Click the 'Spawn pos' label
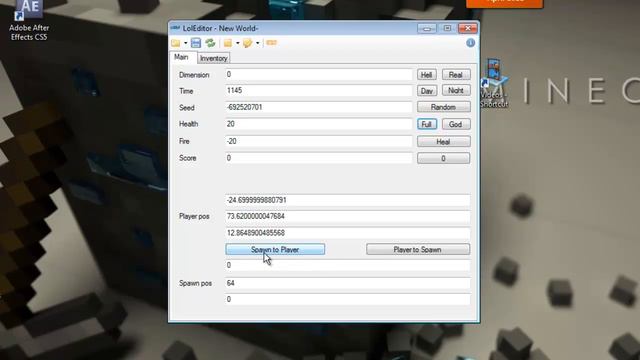This screenshot has height=360, width=640. point(196,283)
